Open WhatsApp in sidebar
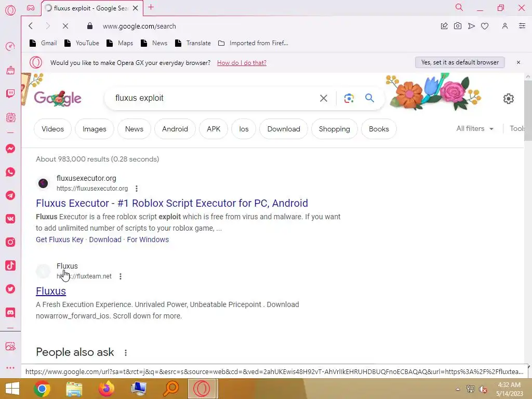The width and height of the screenshot is (532, 399). click(10, 172)
